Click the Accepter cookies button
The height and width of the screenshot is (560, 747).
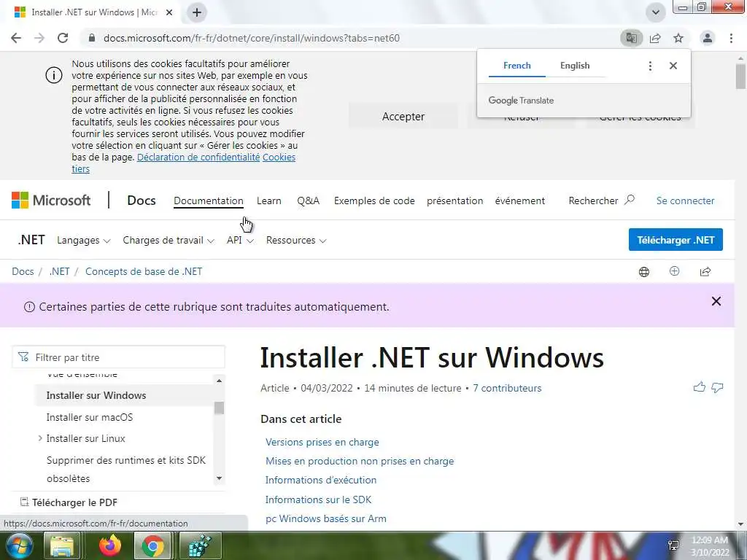coord(403,116)
